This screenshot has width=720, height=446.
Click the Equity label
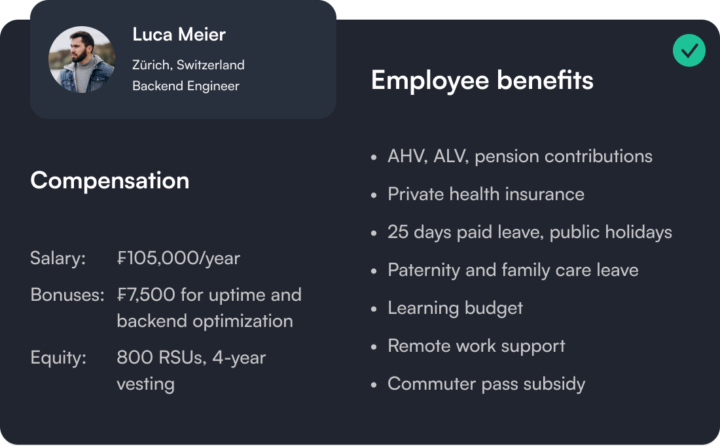coord(58,358)
